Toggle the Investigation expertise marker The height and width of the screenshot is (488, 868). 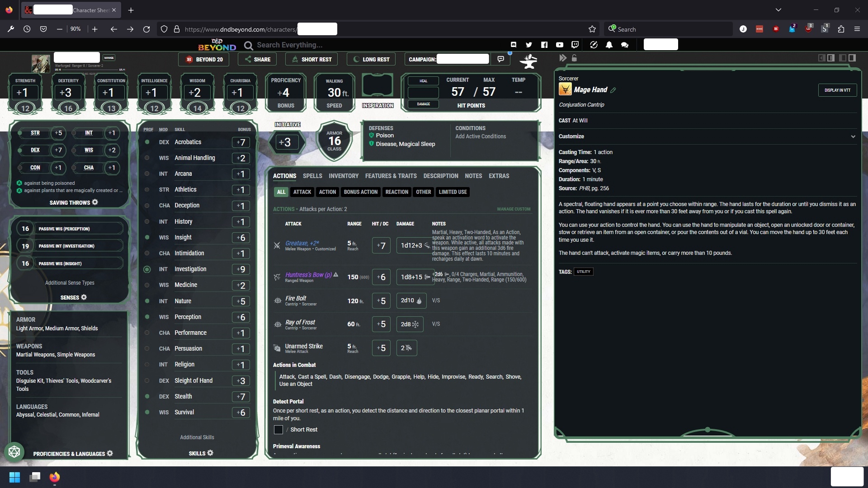pyautogui.click(x=147, y=269)
